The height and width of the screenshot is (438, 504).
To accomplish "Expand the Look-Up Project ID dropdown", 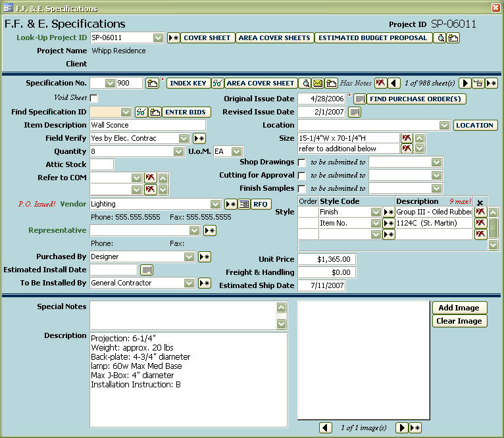I will (158, 38).
